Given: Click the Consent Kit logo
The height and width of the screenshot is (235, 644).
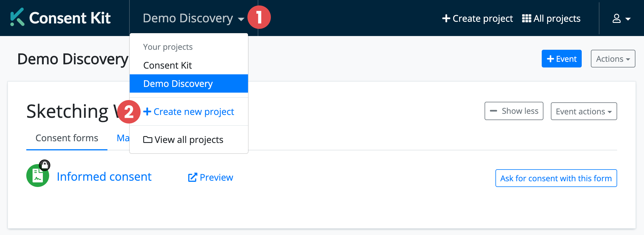Looking at the screenshot, I should coord(60,18).
